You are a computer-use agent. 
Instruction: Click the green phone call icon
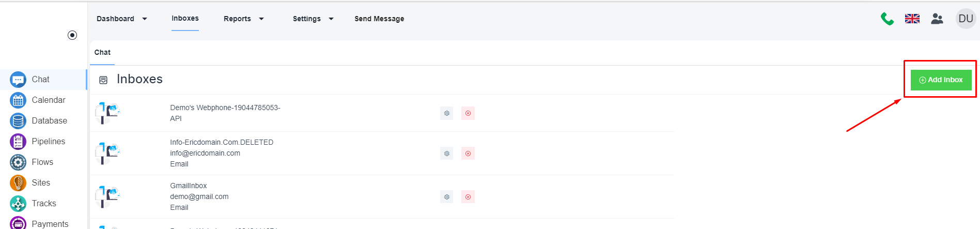pyautogui.click(x=887, y=19)
